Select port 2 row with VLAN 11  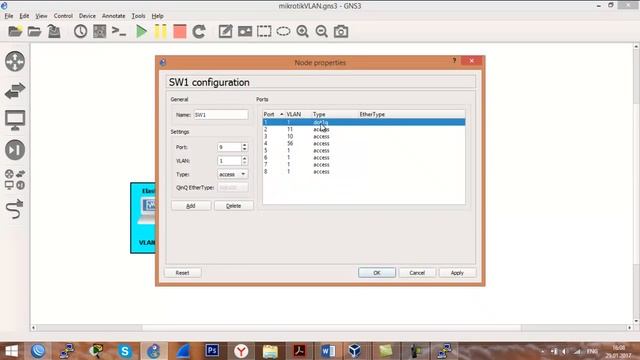coord(364,129)
